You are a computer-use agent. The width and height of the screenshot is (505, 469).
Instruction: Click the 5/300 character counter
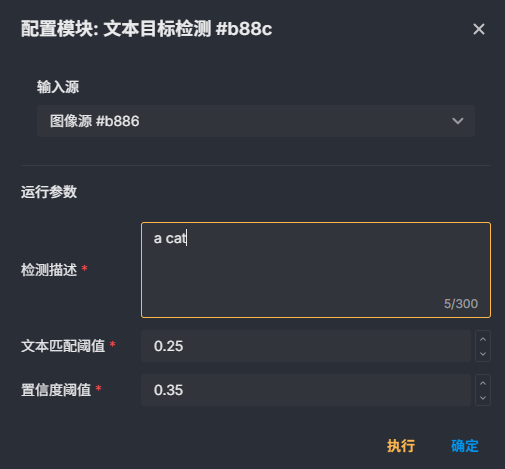[x=461, y=304]
